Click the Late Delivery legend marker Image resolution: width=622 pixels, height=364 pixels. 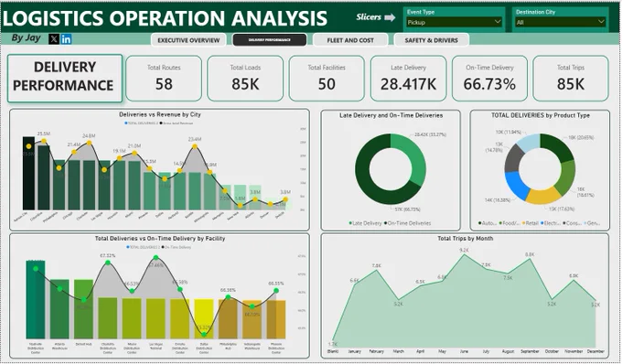pyautogui.click(x=350, y=223)
